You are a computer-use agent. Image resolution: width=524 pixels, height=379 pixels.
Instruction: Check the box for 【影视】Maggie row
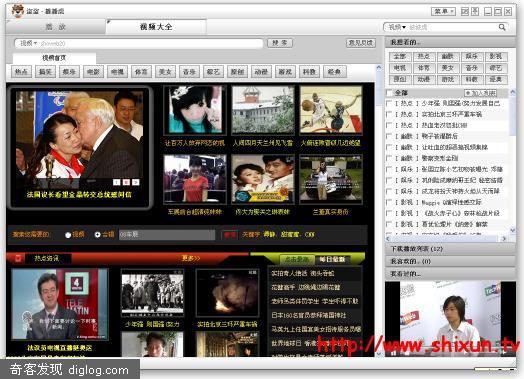389,202
